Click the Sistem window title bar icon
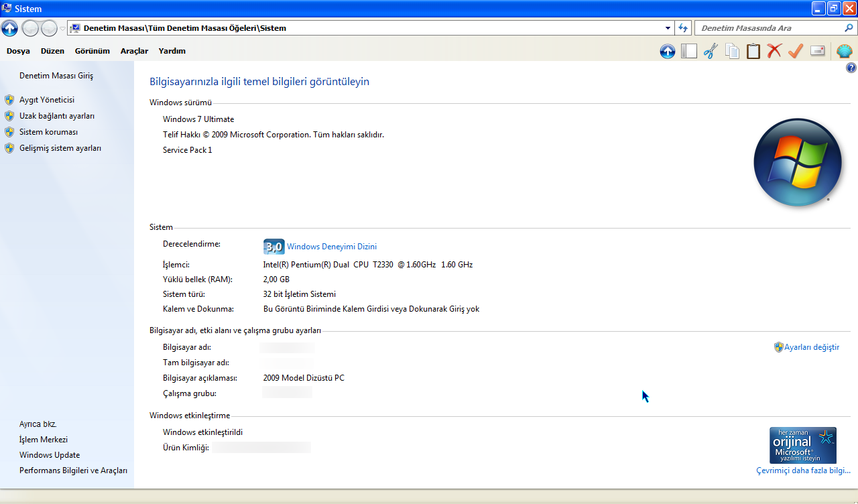This screenshot has width=858, height=504. point(7,8)
